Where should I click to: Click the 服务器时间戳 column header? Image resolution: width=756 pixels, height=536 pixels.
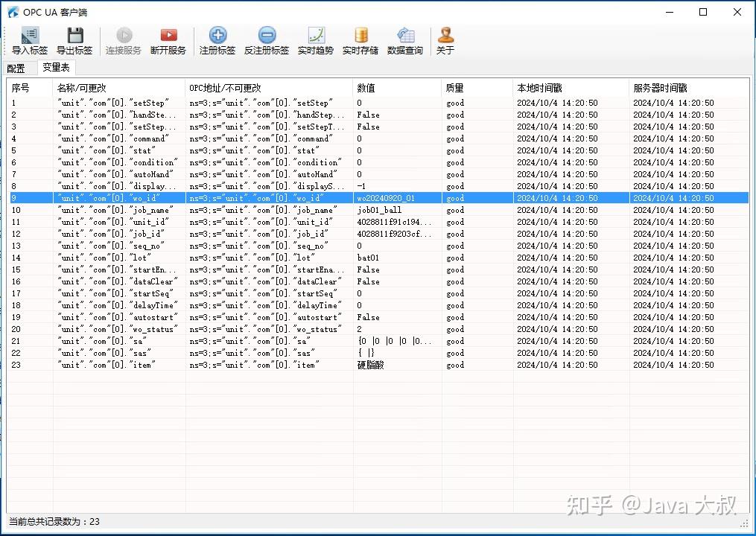click(689, 88)
